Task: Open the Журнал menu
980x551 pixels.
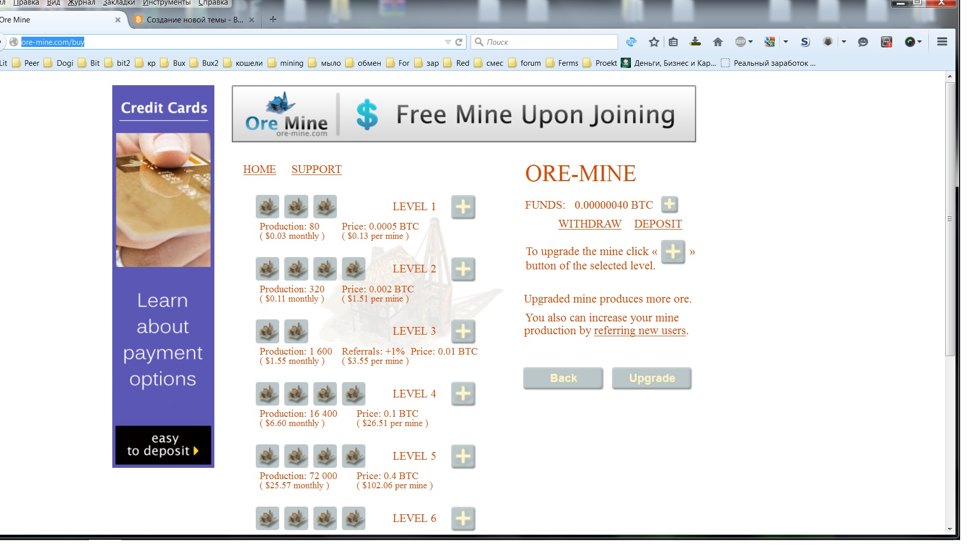Action: (x=81, y=3)
